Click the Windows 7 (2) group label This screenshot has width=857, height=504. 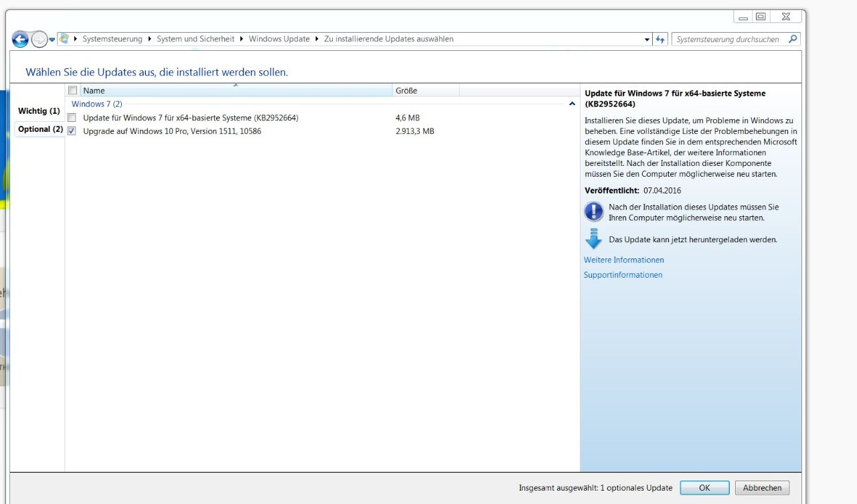click(x=97, y=104)
